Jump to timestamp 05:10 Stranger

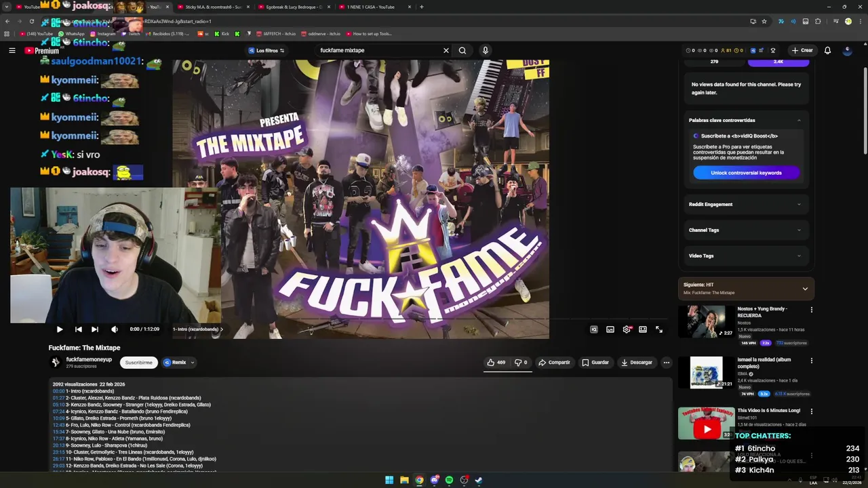point(58,405)
